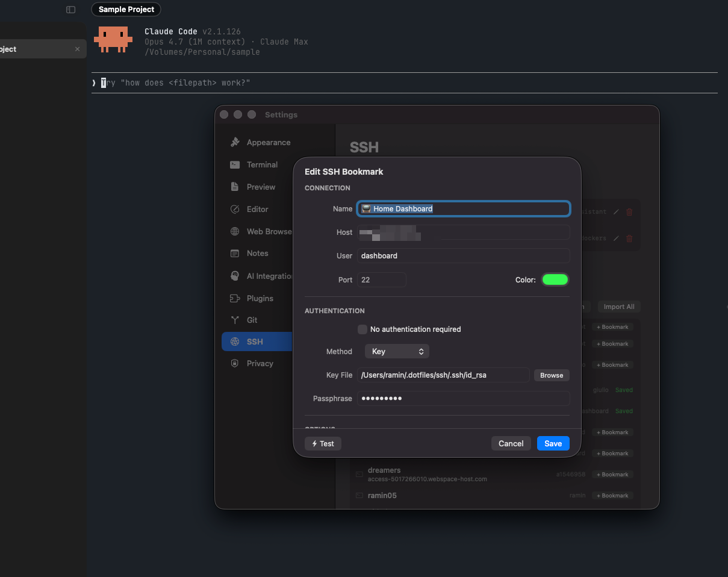Click Import All in SSH settings
728x577 pixels.
pos(619,307)
